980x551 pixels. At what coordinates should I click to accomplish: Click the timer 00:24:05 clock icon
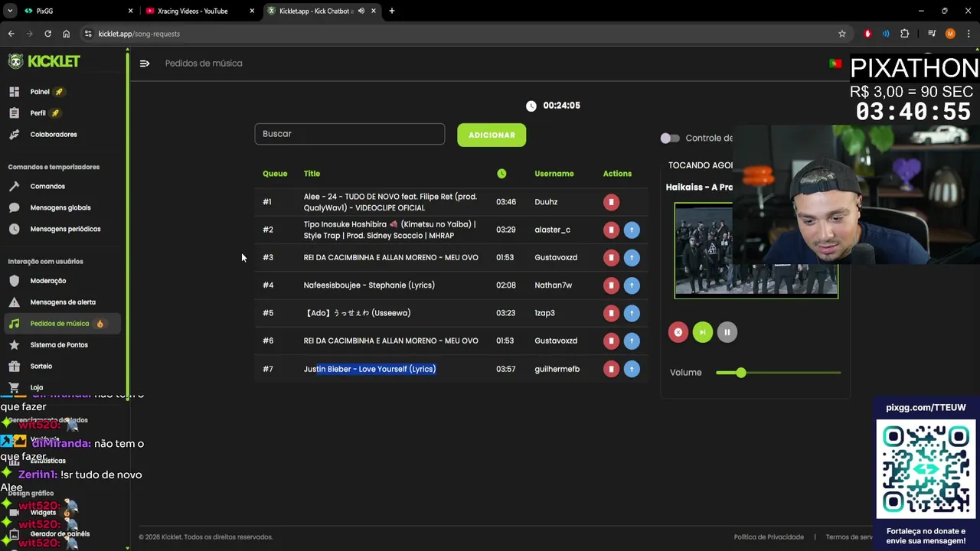pyautogui.click(x=531, y=106)
